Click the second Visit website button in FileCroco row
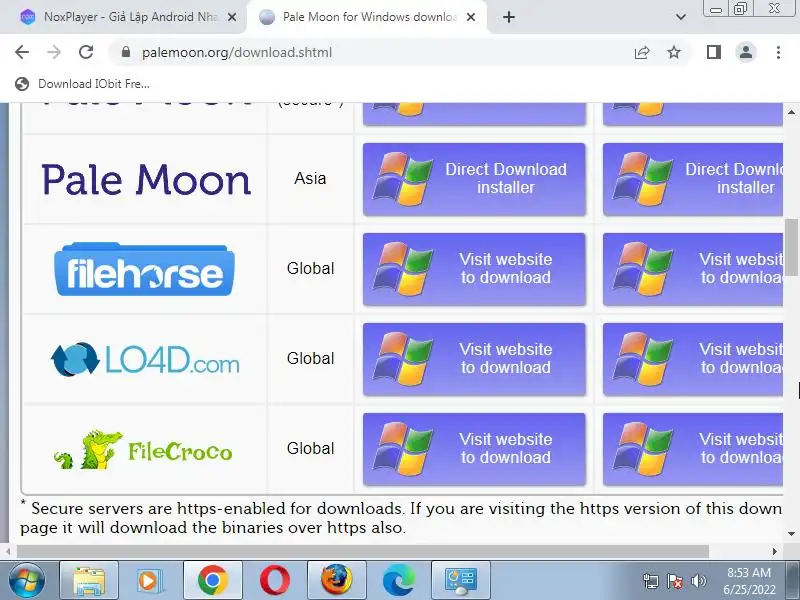The width and height of the screenshot is (800, 600). (x=693, y=449)
